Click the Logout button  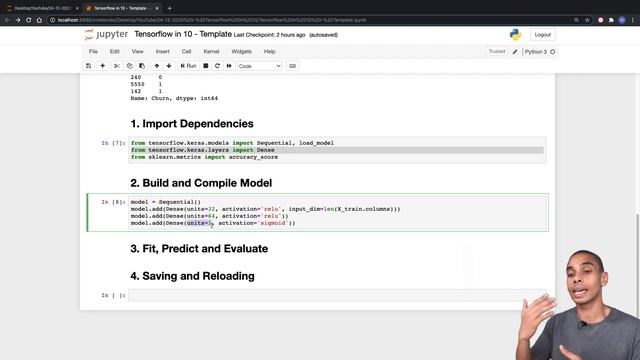point(542,35)
